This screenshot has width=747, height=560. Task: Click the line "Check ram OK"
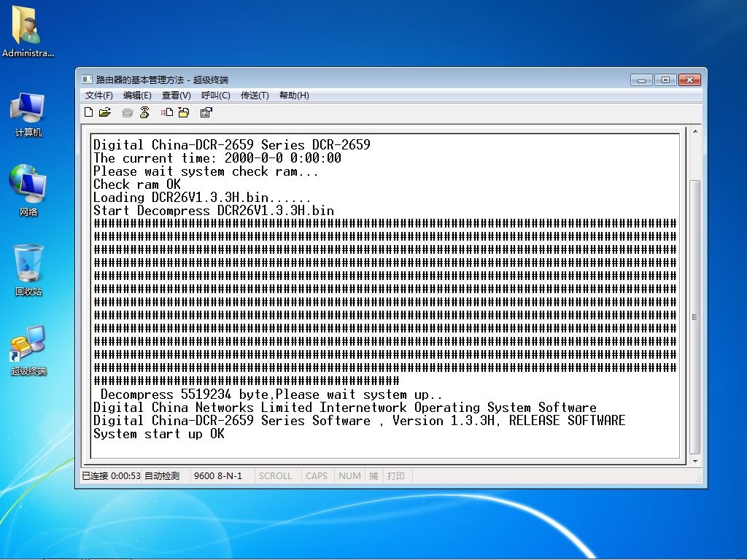136,184
